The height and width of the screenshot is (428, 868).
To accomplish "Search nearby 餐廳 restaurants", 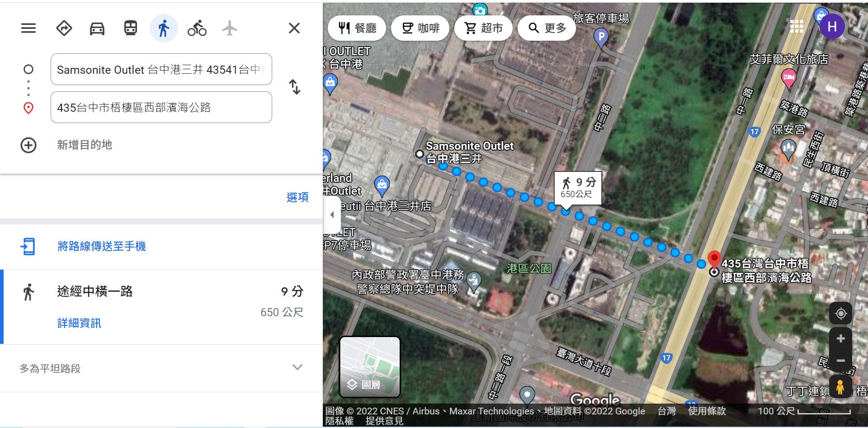I will click(x=357, y=28).
